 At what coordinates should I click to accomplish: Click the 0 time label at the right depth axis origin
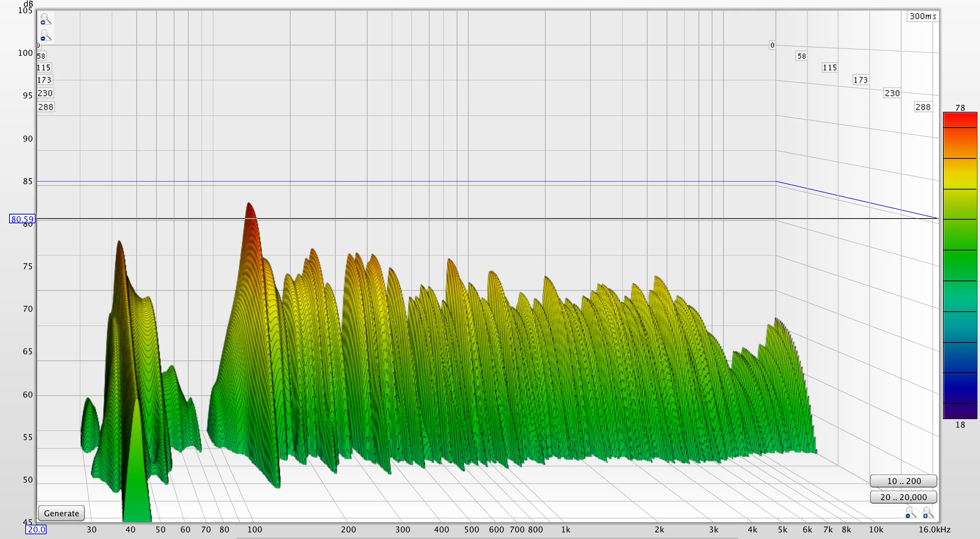coord(772,45)
